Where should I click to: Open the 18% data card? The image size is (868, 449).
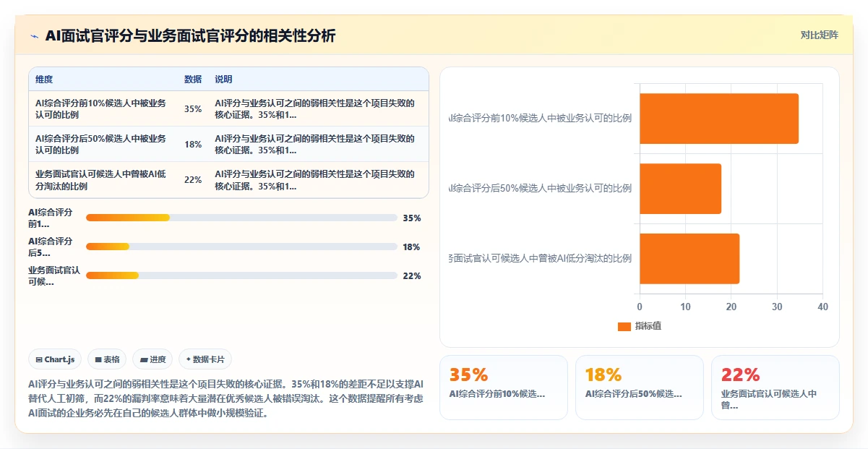640,388
